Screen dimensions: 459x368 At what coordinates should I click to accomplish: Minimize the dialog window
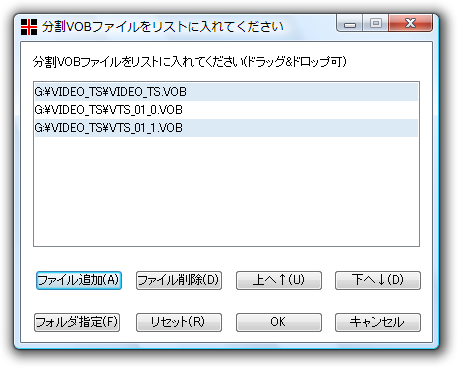(350, 23)
